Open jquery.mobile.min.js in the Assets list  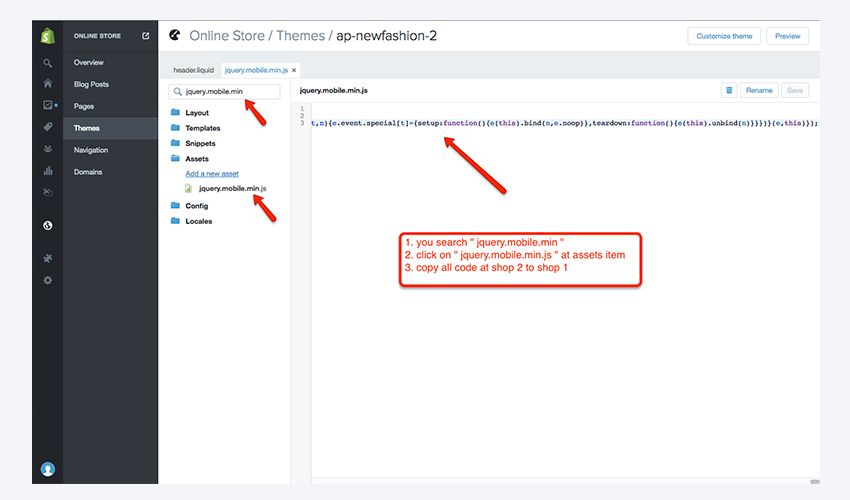(x=233, y=188)
